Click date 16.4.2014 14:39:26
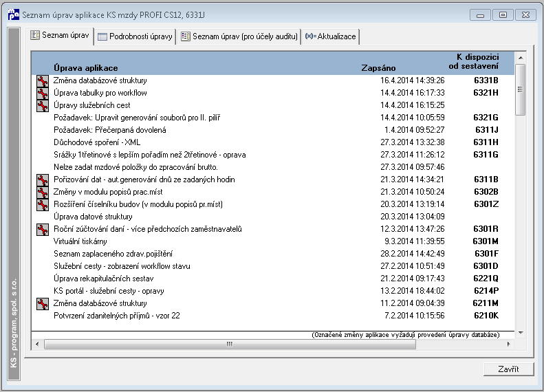The height and width of the screenshot is (392, 544). pos(412,80)
